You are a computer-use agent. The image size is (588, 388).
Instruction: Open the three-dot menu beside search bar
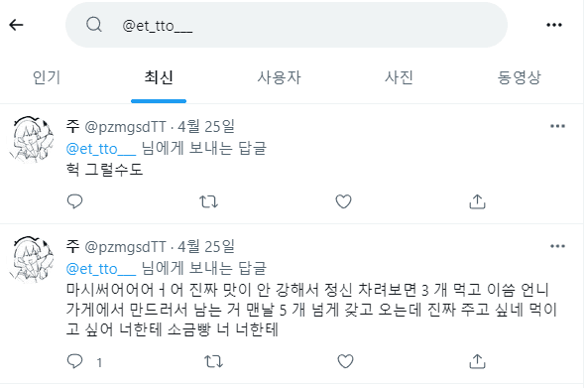coord(554,25)
